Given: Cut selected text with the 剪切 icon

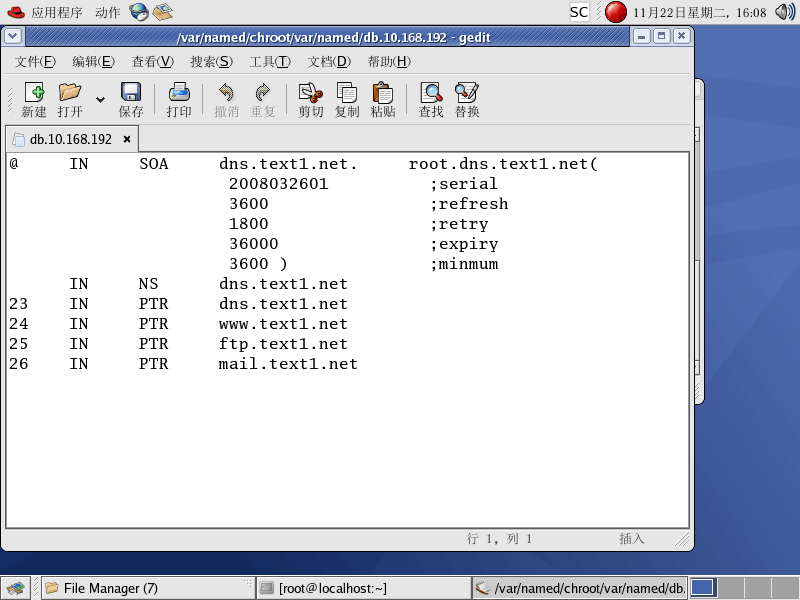Looking at the screenshot, I should point(311,100).
